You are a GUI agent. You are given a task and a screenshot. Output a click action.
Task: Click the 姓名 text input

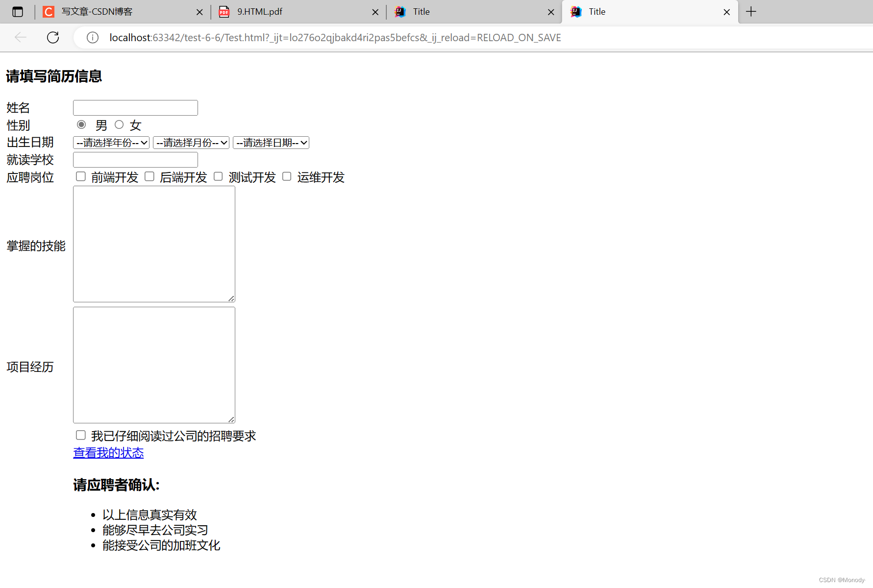click(135, 108)
